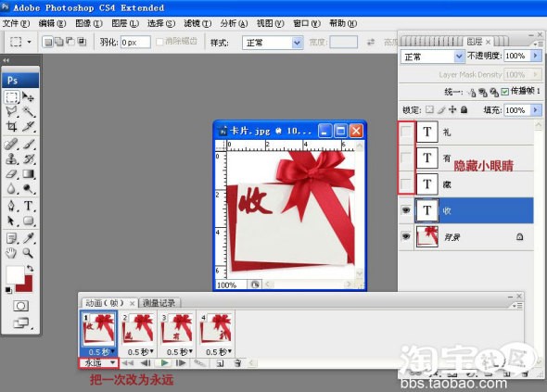This screenshot has width=547, height=392.
Task: Select the Eyedropper tool
Action: click(28, 238)
